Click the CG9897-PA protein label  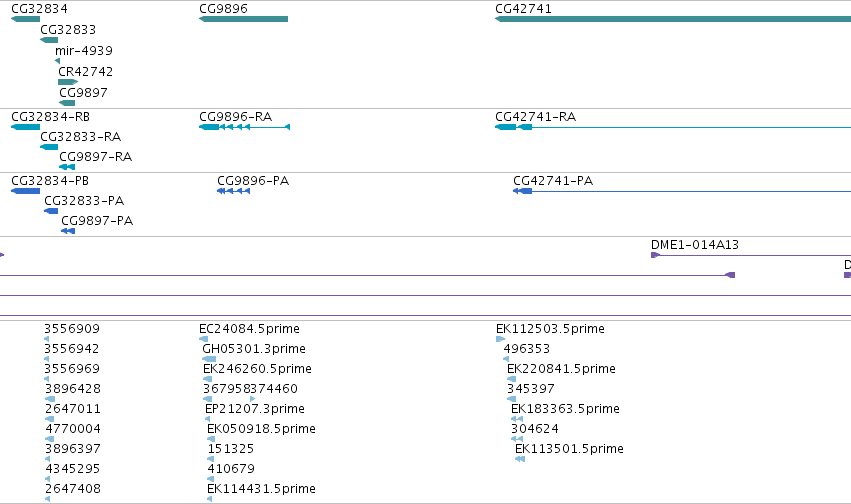pyautogui.click(x=97, y=221)
